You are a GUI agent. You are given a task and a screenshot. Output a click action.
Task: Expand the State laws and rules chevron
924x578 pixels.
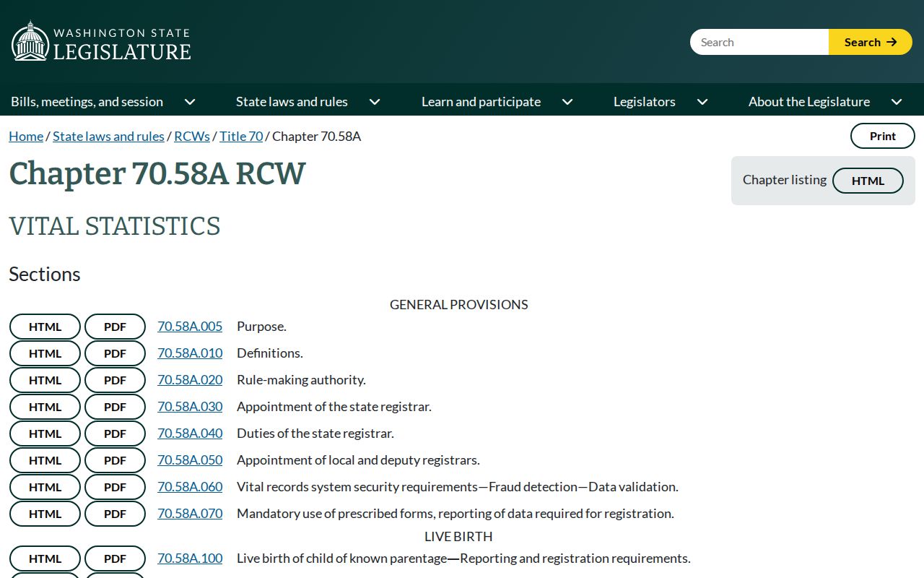click(375, 102)
